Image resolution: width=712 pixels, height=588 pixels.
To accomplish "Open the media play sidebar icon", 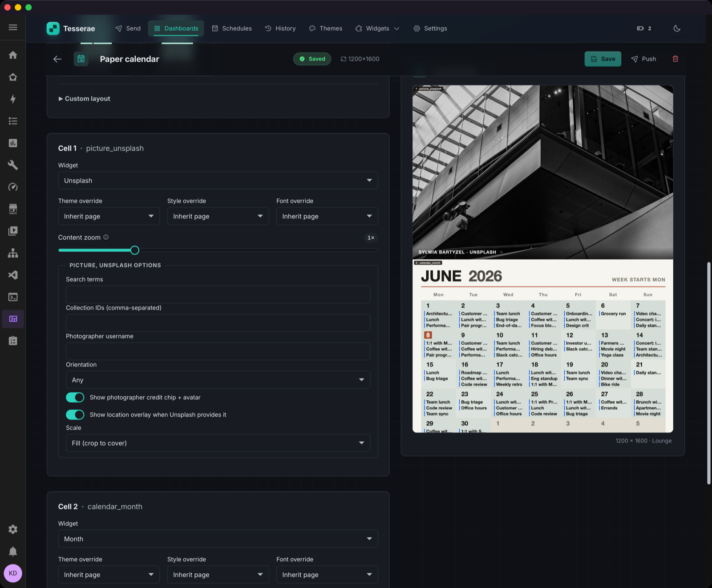I will tap(13, 231).
